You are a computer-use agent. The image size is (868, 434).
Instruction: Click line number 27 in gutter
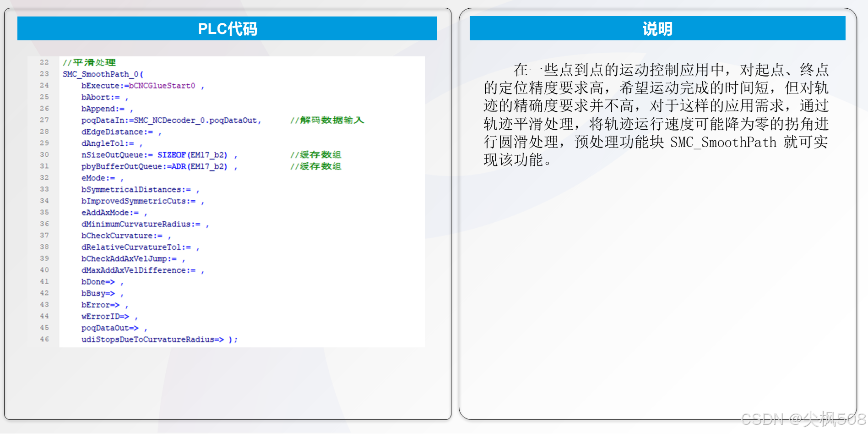click(44, 120)
